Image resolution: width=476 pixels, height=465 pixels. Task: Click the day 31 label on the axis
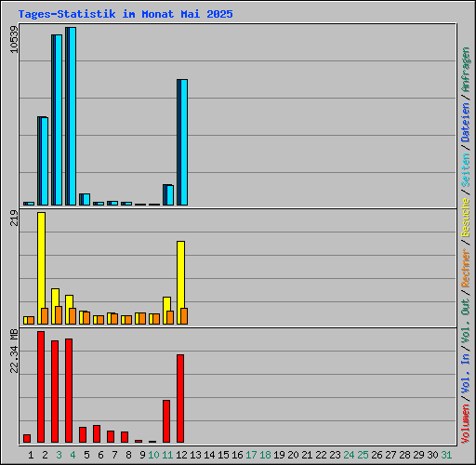446,455
